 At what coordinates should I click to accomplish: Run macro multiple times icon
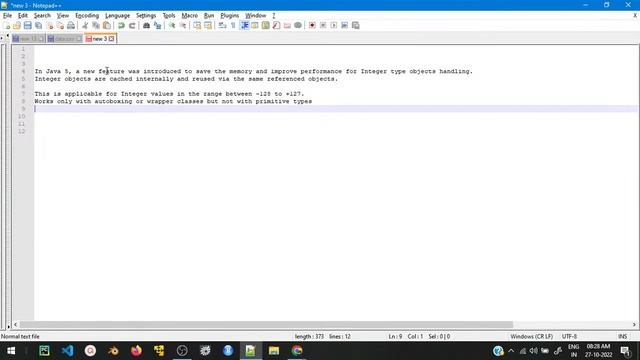tap(344, 25)
